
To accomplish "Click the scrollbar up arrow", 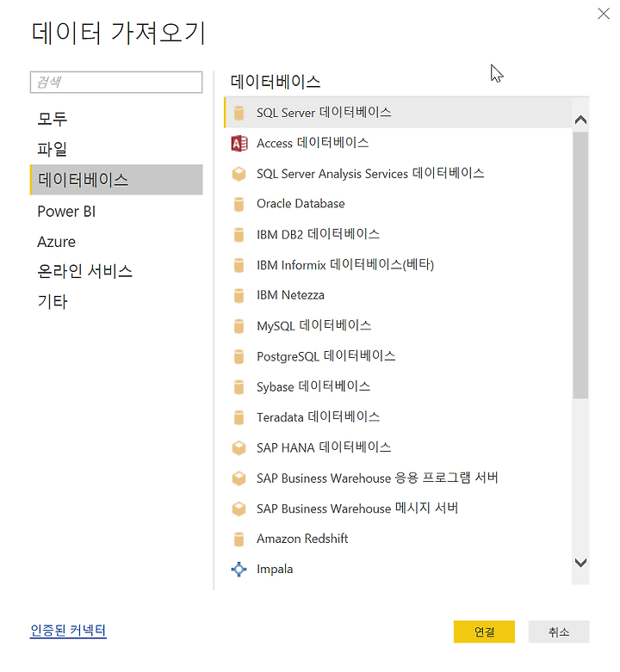I will coord(580,120).
